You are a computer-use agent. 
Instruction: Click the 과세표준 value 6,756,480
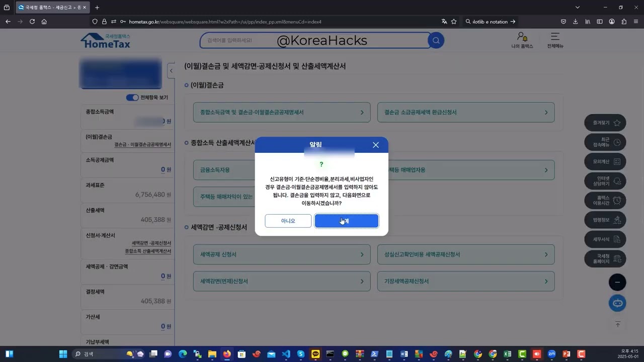click(150, 195)
